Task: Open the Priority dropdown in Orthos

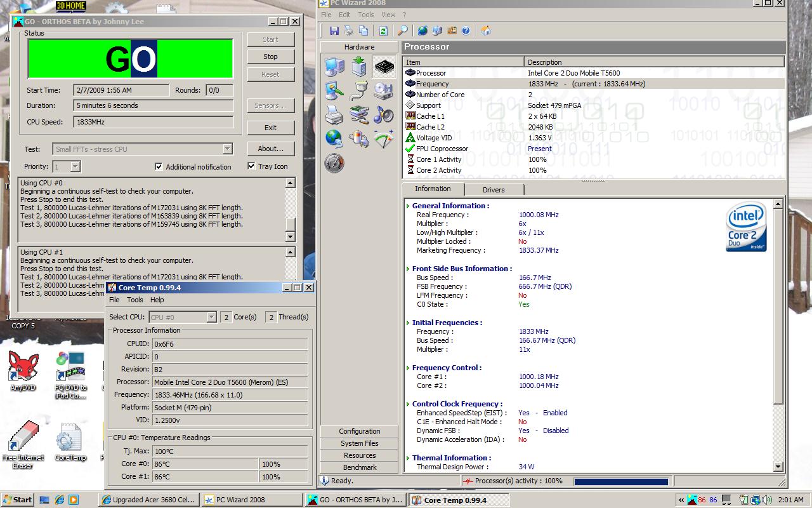Action: coord(75,166)
